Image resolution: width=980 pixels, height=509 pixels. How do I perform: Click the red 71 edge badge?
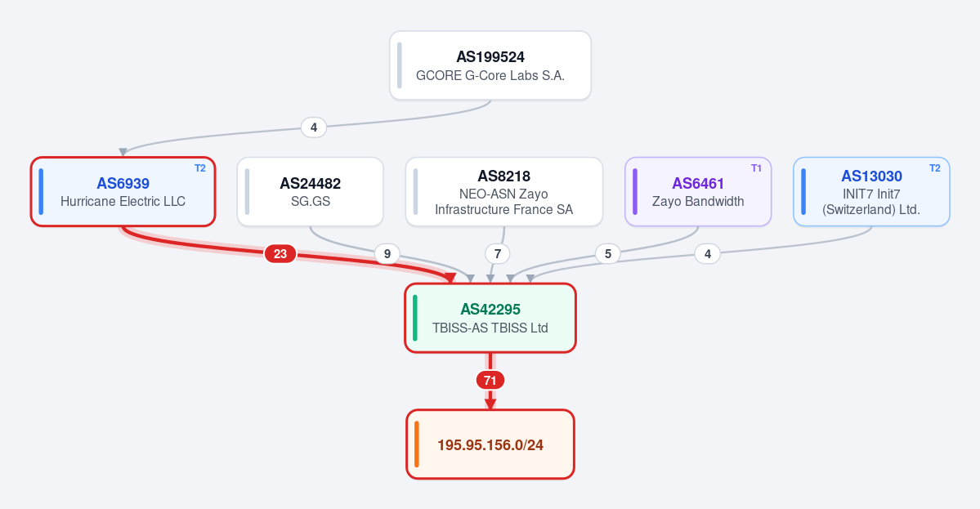[x=490, y=381]
